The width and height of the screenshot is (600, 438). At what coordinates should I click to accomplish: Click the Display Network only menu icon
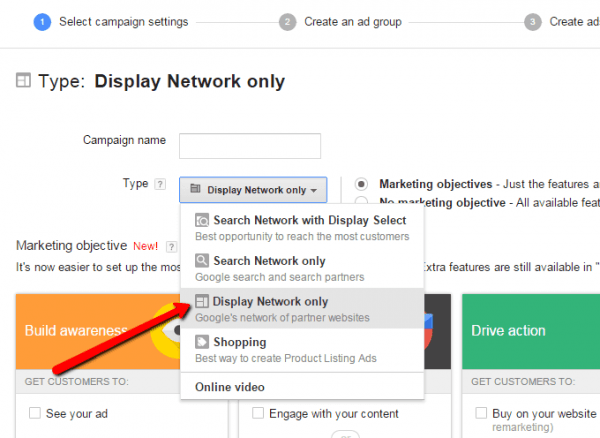[202, 301]
